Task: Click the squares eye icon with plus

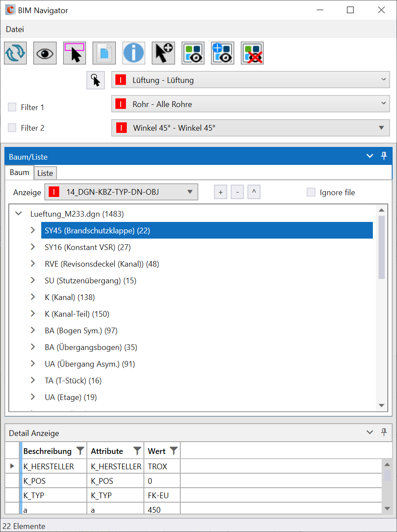Action: [222, 53]
